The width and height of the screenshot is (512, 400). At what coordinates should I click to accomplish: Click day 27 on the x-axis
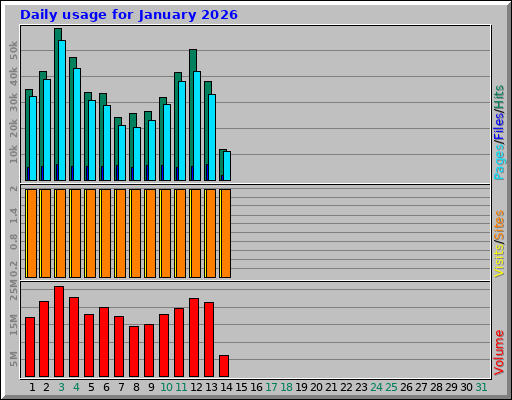pos(421,387)
